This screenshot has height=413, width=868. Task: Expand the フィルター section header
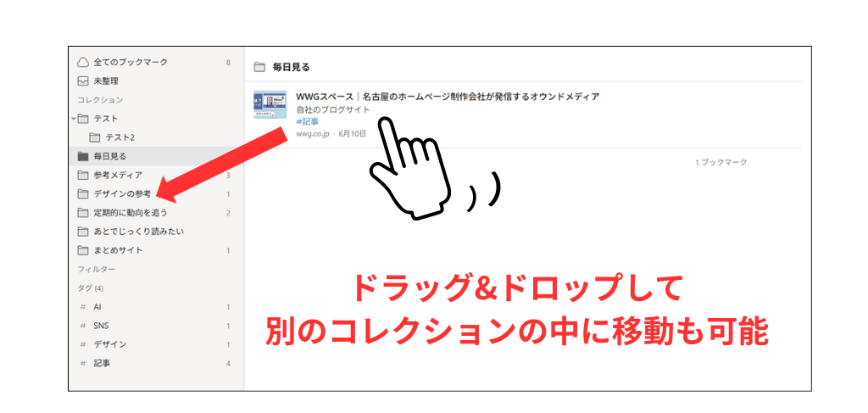click(x=96, y=270)
